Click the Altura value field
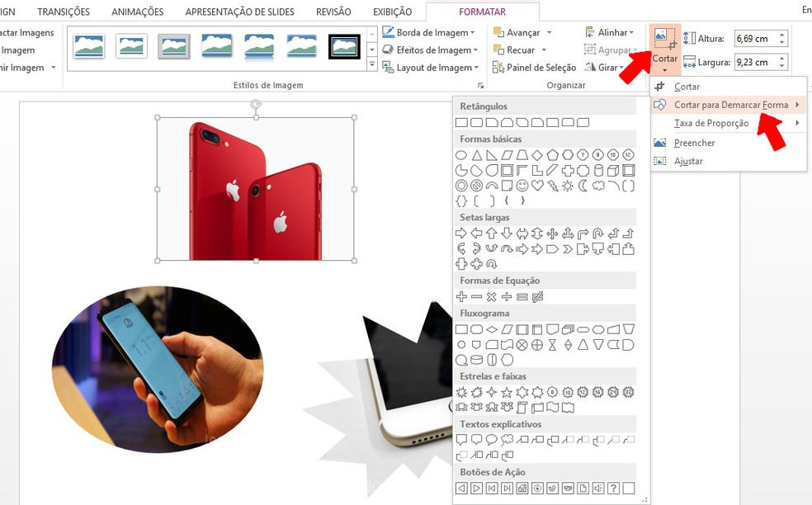 [755, 38]
